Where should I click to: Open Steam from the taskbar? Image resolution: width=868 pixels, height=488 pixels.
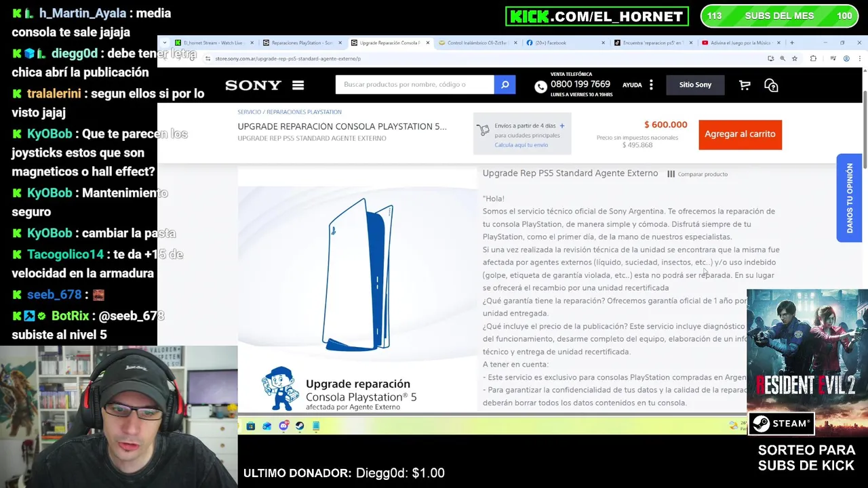[x=300, y=426]
